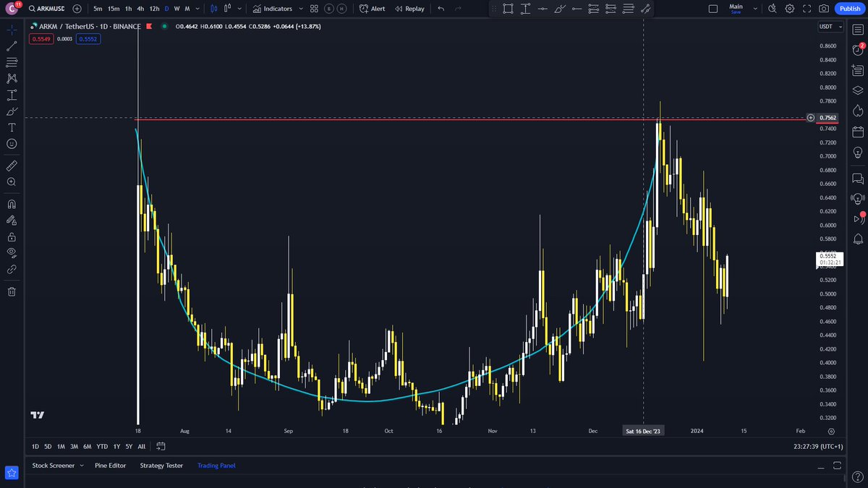This screenshot has height=488, width=868.
Task: Select the trend line drawing tool
Action: coord(12,46)
